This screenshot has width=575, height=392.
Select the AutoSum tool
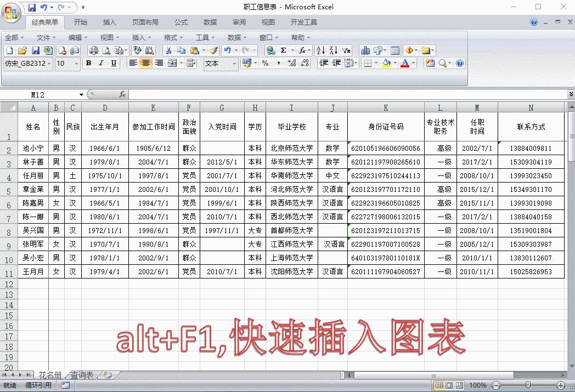284,49
